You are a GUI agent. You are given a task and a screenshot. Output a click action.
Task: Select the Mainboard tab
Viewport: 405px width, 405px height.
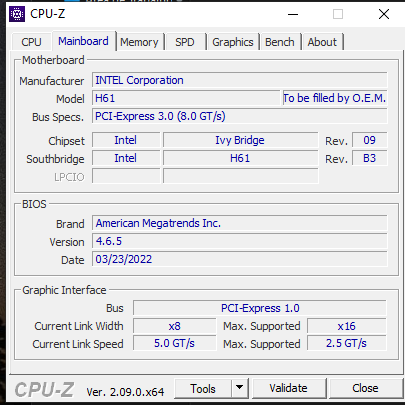coord(83,41)
